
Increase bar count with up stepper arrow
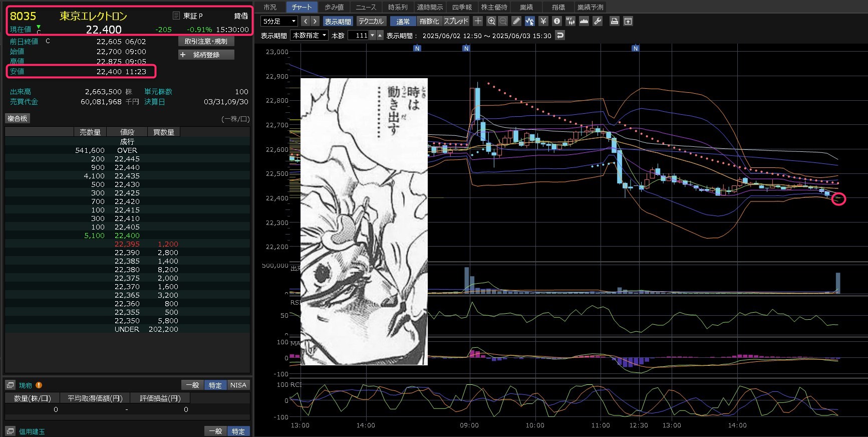(x=380, y=35)
